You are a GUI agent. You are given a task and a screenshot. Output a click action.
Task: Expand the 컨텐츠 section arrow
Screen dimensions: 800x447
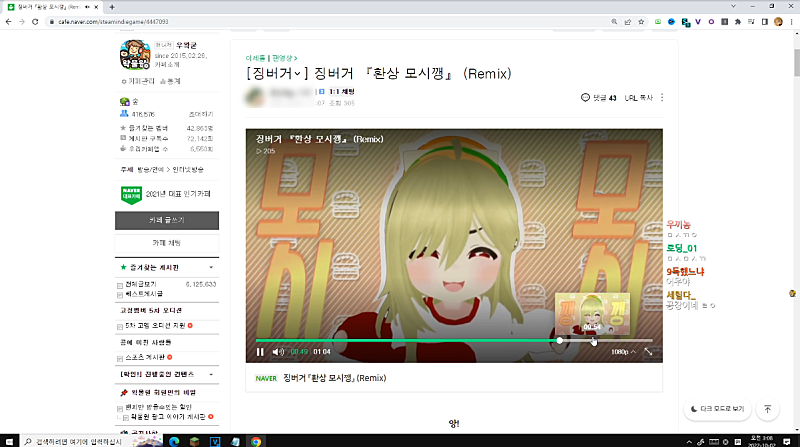(211, 375)
